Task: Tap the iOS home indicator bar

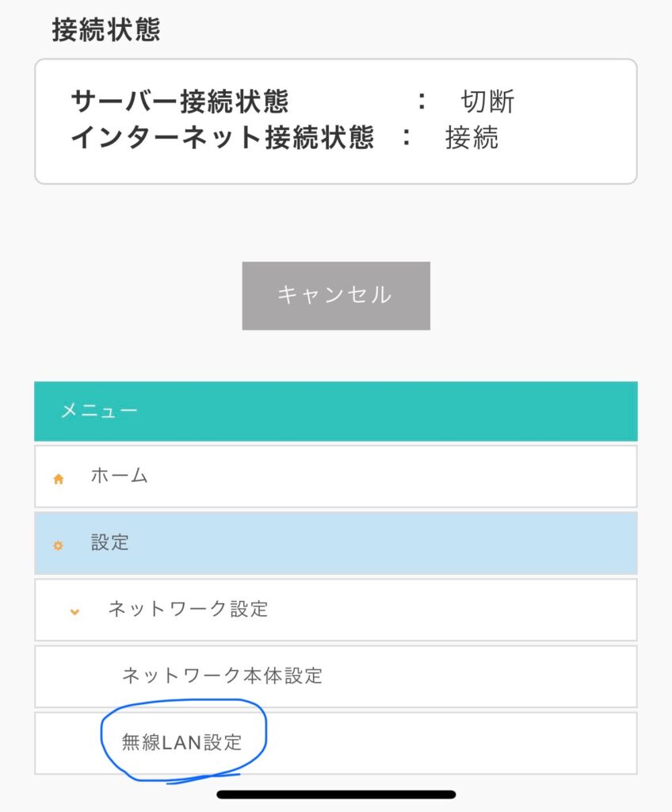Action: [x=336, y=794]
